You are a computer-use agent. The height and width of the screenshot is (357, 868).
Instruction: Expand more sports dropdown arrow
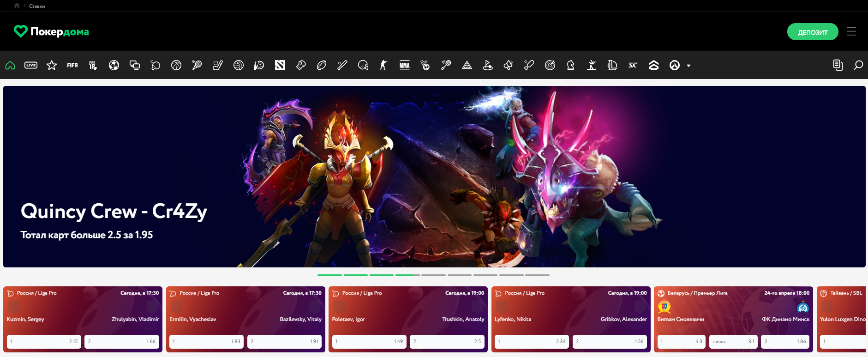(x=689, y=66)
